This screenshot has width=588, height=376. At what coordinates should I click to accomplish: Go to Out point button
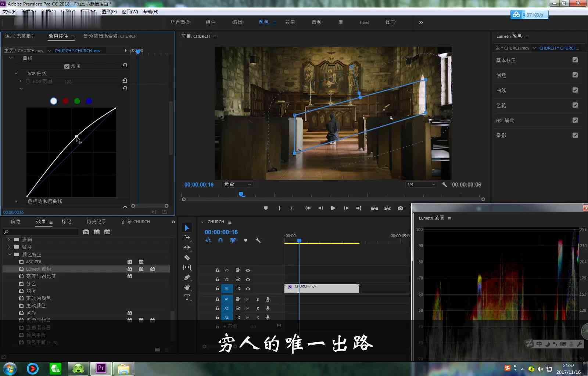click(x=359, y=208)
